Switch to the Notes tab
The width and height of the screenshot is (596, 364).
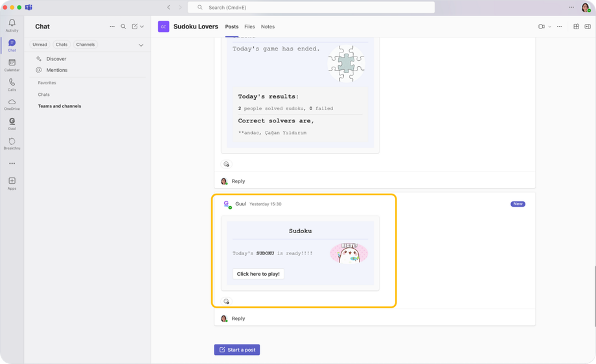pyautogui.click(x=268, y=27)
